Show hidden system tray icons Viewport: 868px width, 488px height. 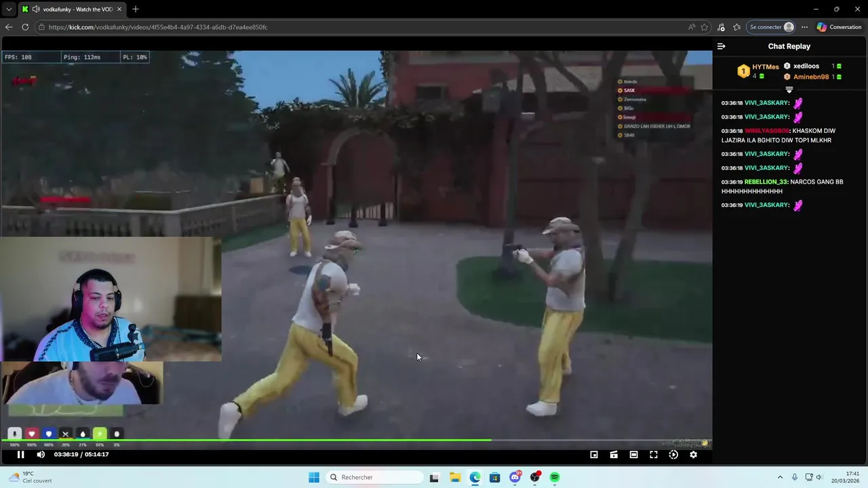pos(780,477)
